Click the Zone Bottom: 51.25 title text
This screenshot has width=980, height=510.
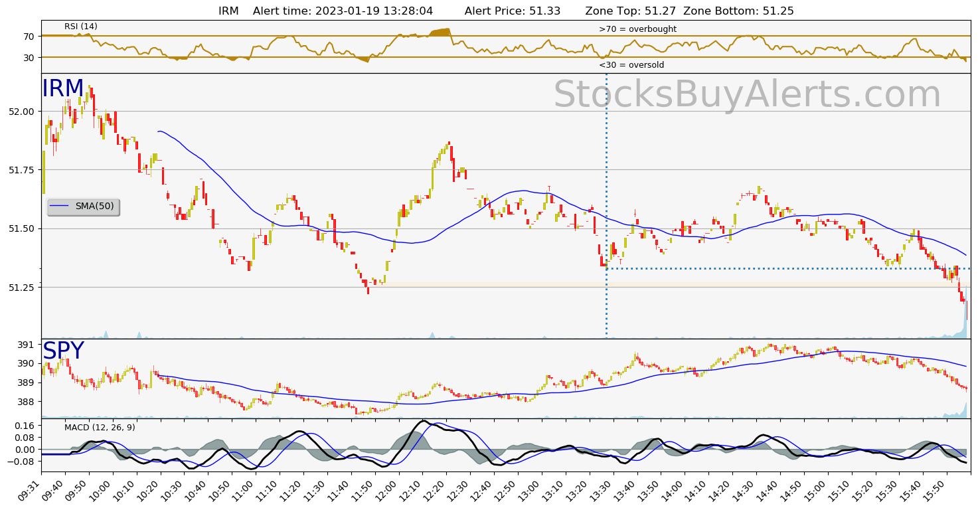click(738, 11)
